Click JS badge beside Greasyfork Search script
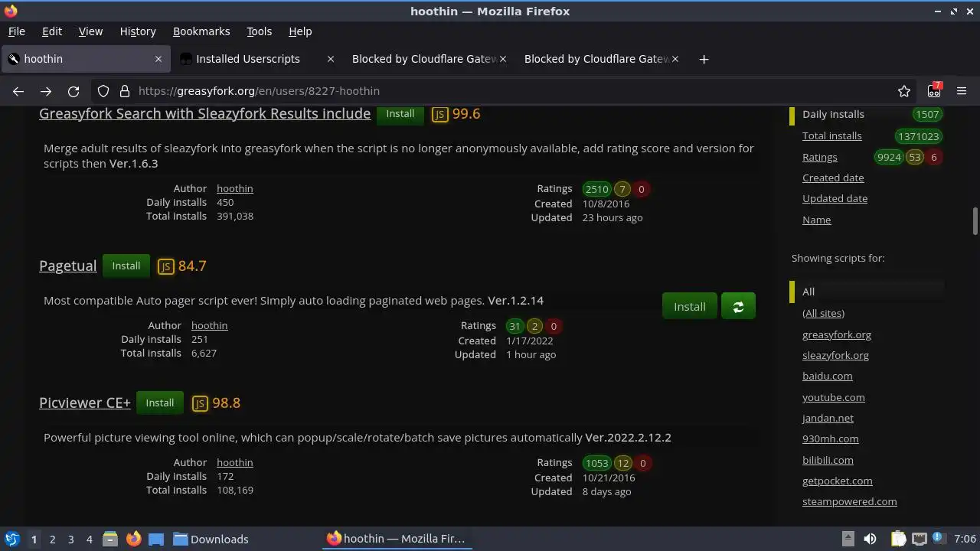980x551 pixels. point(439,114)
